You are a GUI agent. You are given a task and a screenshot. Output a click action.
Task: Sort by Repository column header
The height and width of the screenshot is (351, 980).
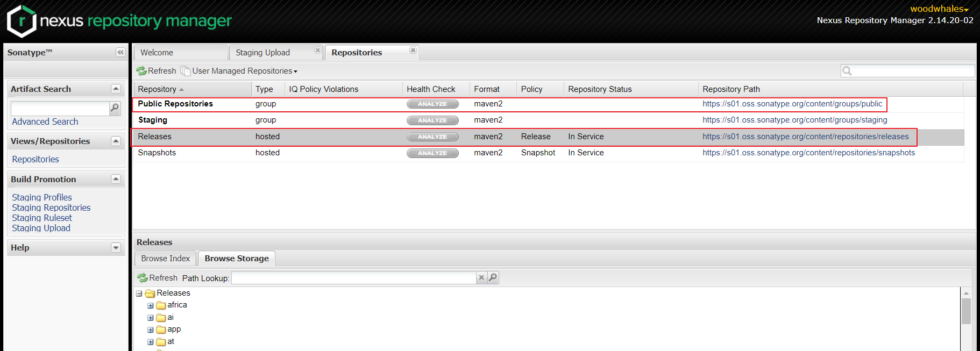click(193, 89)
